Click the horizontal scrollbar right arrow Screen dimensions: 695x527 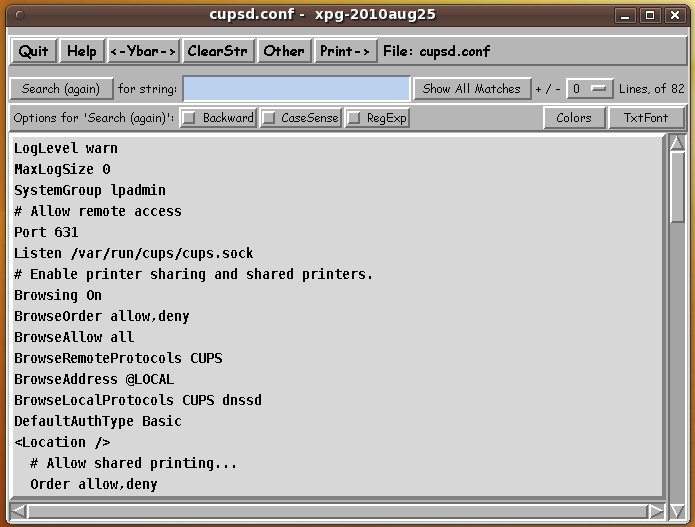pos(656,511)
